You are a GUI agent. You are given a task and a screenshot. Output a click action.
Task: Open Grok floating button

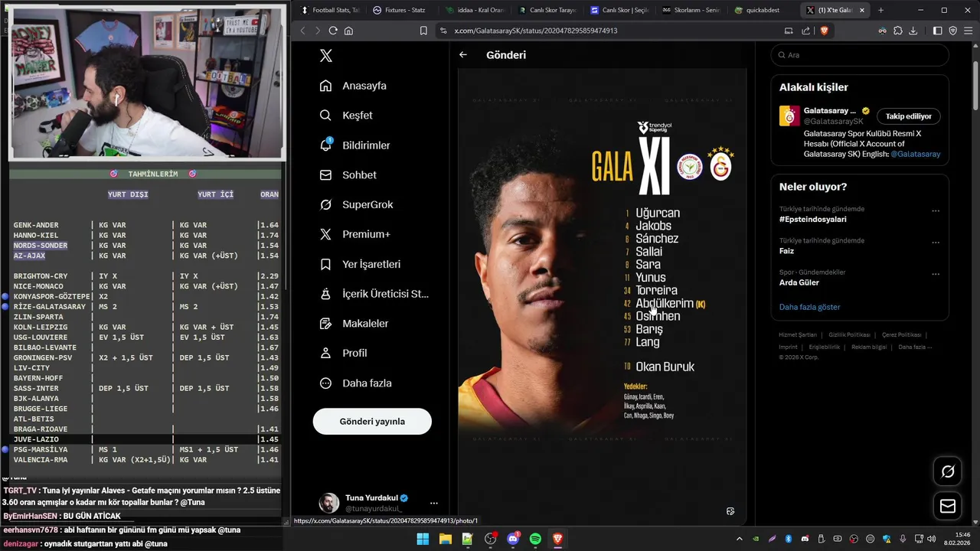tap(948, 471)
